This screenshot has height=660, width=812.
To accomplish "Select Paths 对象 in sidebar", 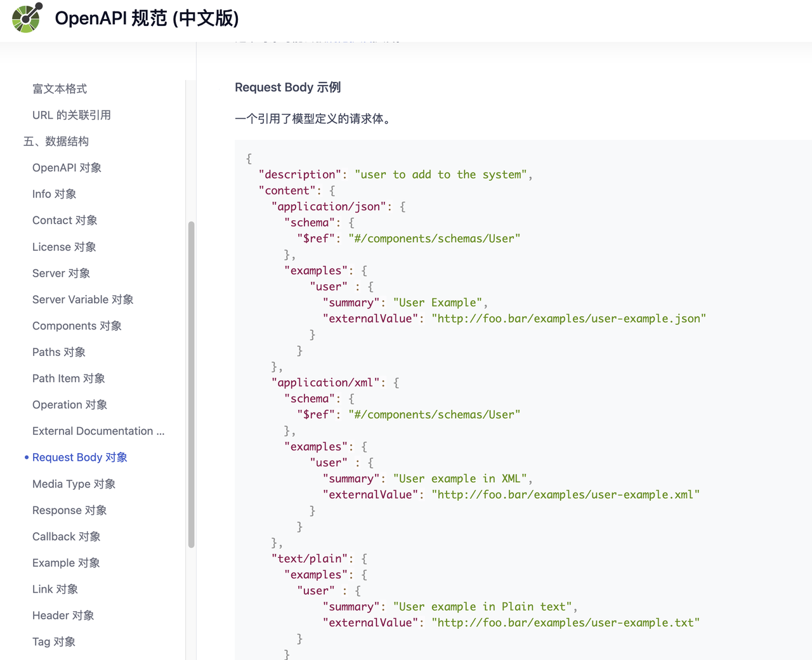I will [58, 352].
